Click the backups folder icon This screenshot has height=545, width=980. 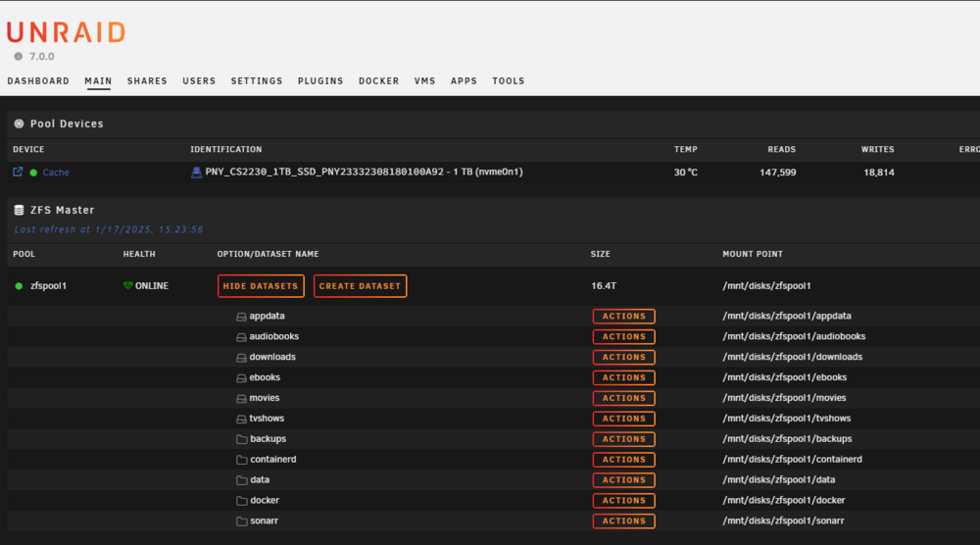pyautogui.click(x=242, y=439)
